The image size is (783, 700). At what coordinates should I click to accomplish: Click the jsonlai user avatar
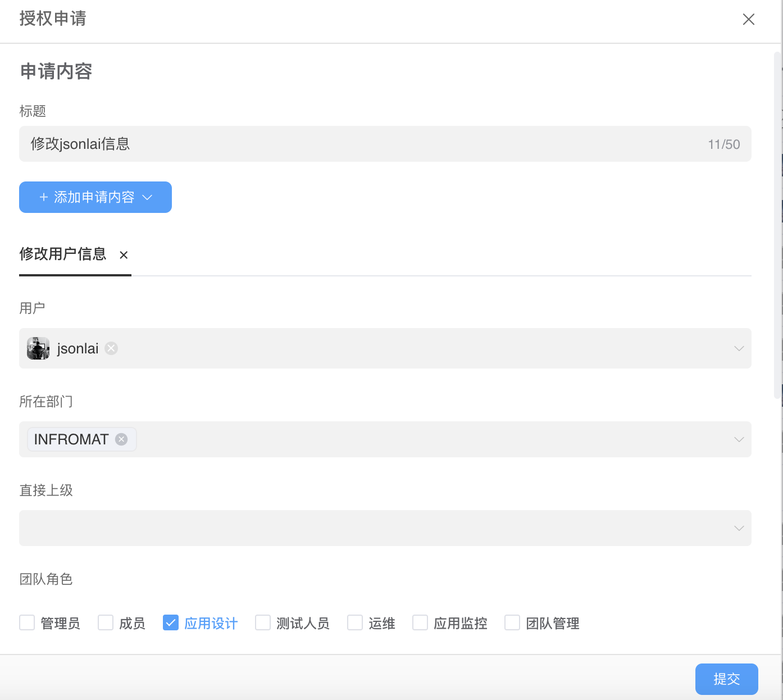(x=38, y=348)
